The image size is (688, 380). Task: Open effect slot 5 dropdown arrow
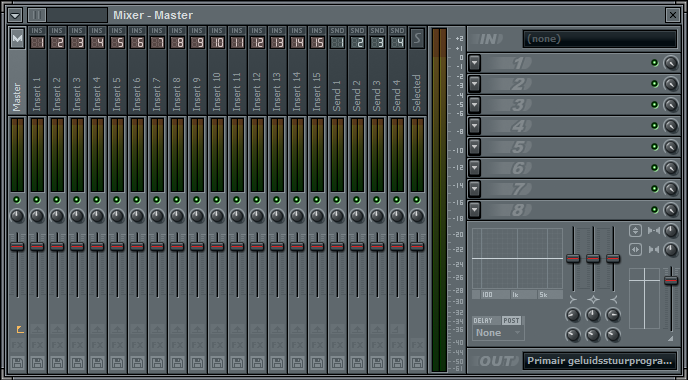point(474,147)
